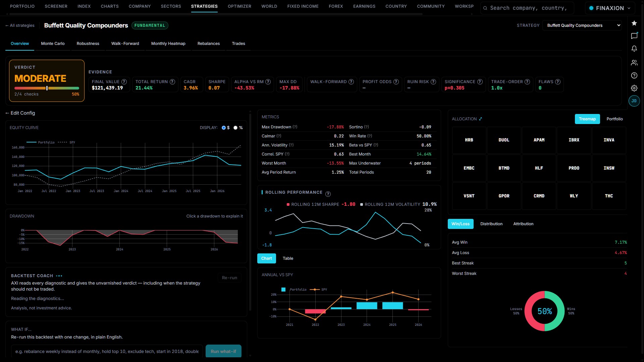Open the notifications bell icon
644x362 pixels.
click(634, 49)
